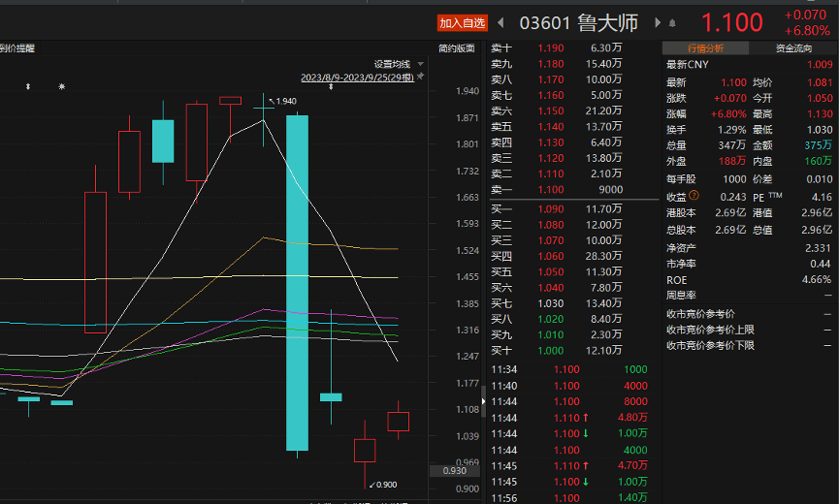Click the current price 1.100 in header

click(731, 22)
